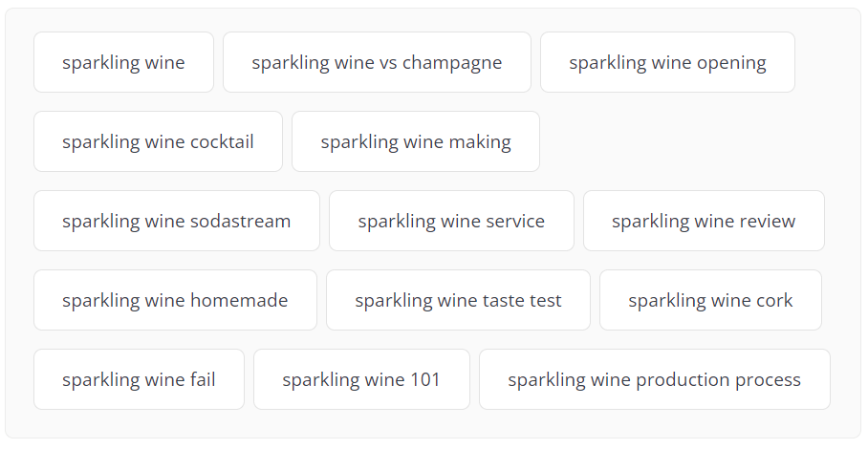Choose the suggestion ending in 'production process'
This screenshot has height=449, width=868.
point(654,379)
